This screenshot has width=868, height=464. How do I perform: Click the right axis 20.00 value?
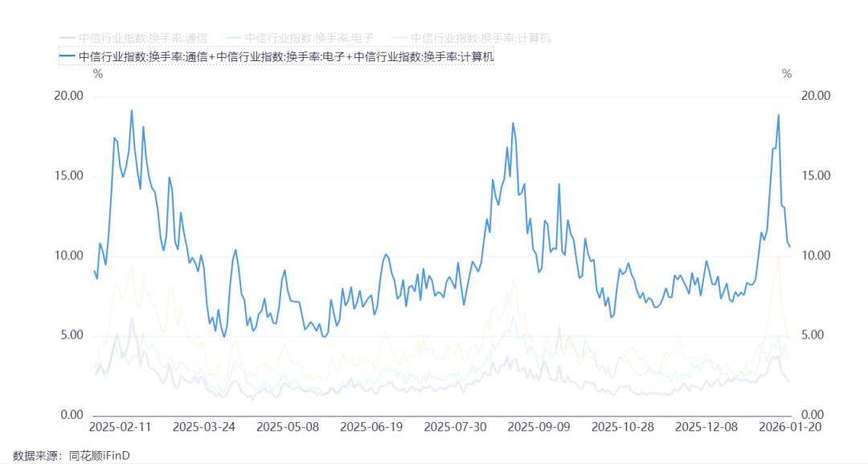click(816, 96)
